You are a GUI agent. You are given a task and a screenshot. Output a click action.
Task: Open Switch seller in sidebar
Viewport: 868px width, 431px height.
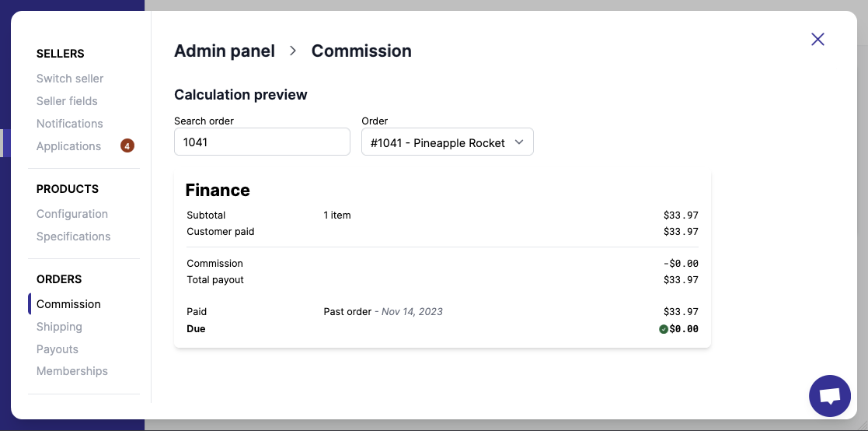(x=70, y=79)
